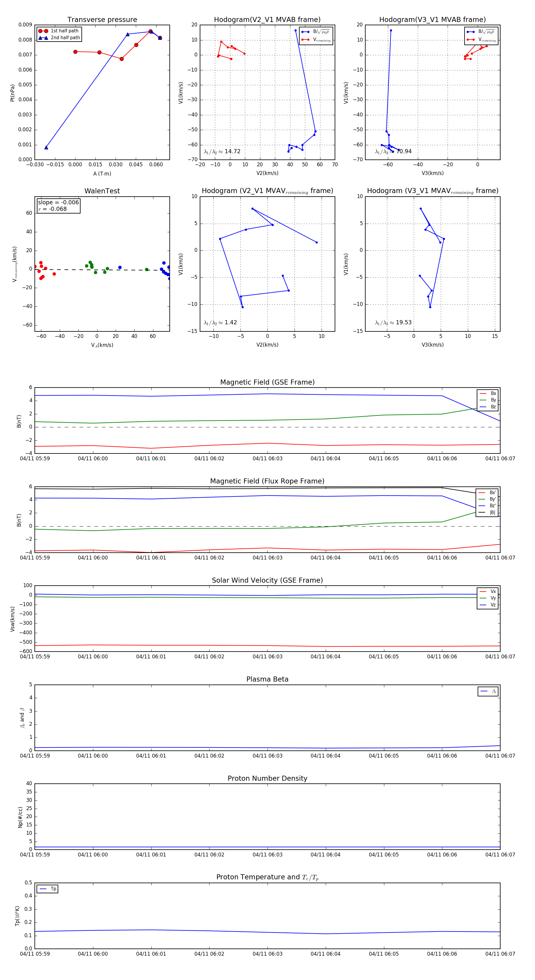Select the '2nd half path' legend entry

(59, 38)
